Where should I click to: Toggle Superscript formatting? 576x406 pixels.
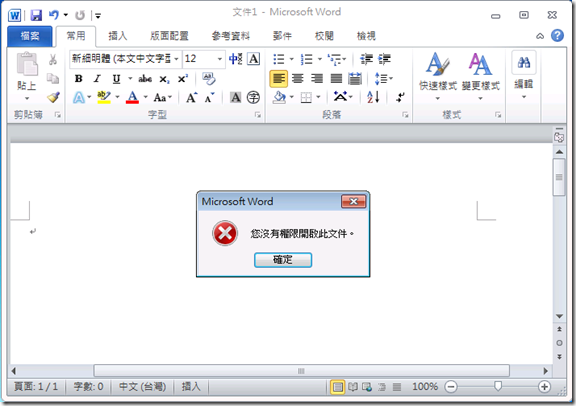pos(183,79)
